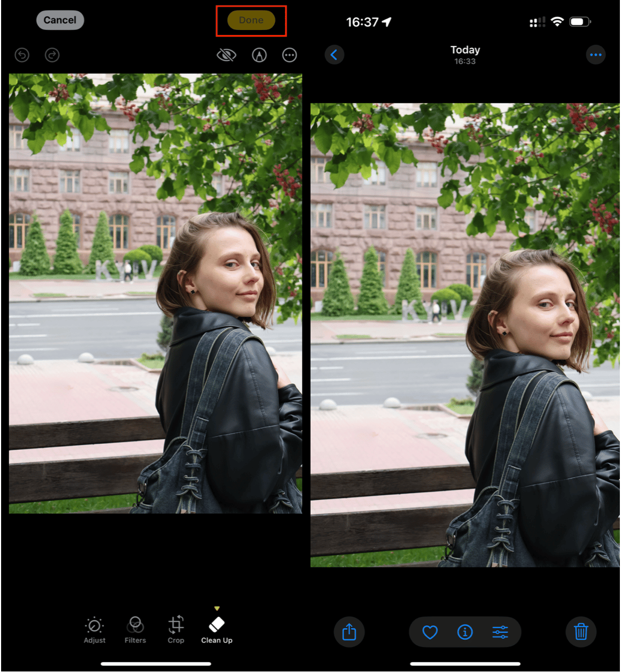Tap the photo in the viewer screen
Screen dimensions: 621x672
(465, 335)
